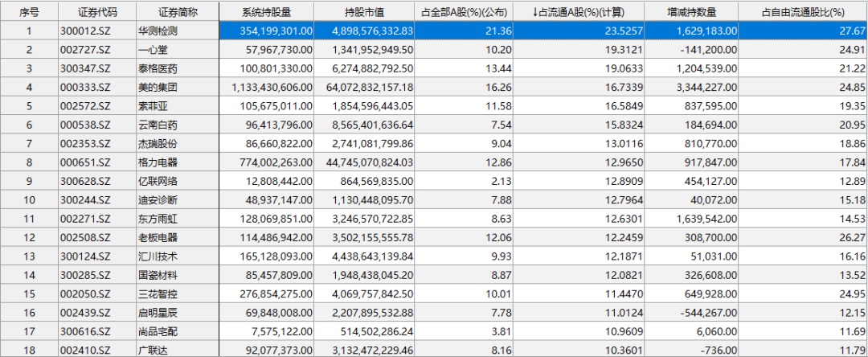Click market value 64,072,832,157.18
Screen dimensions: 868x357
coord(365,87)
